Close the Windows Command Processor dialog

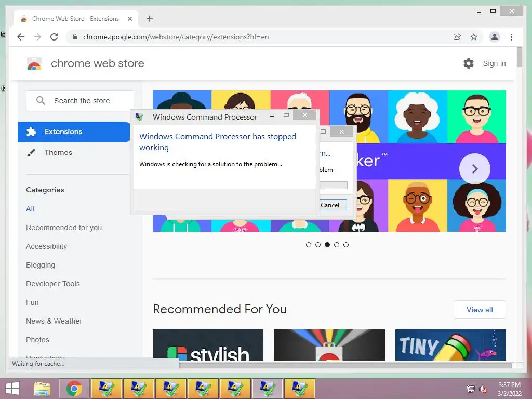pos(304,115)
